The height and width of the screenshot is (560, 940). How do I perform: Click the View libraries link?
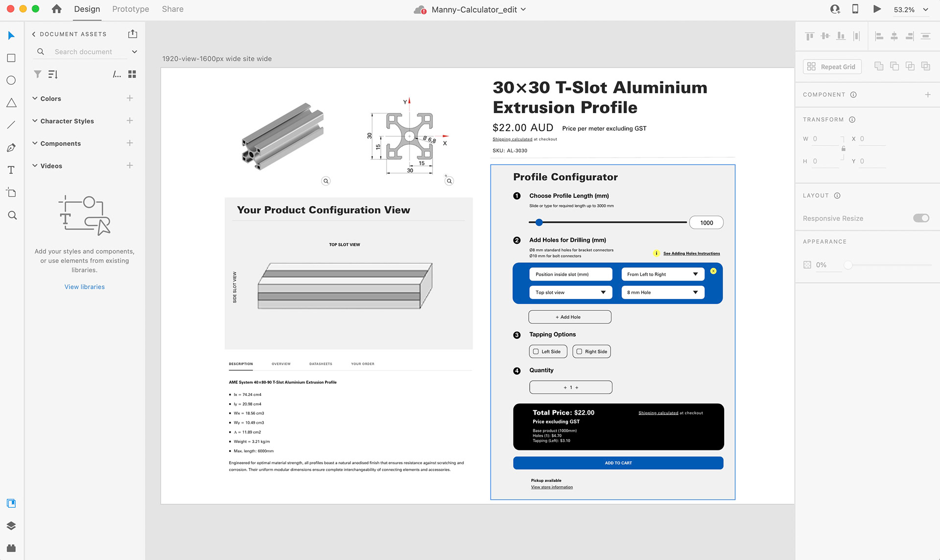[84, 287]
